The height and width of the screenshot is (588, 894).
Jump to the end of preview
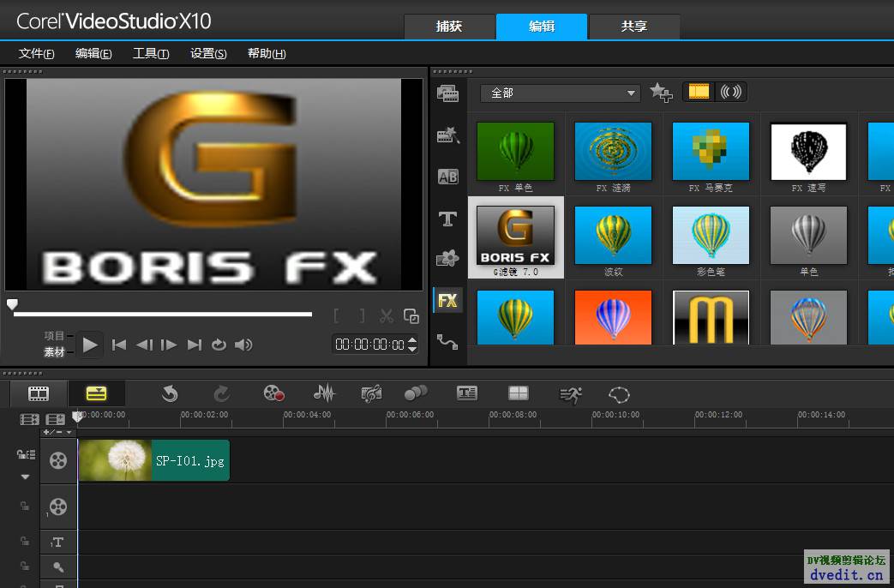(195, 345)
